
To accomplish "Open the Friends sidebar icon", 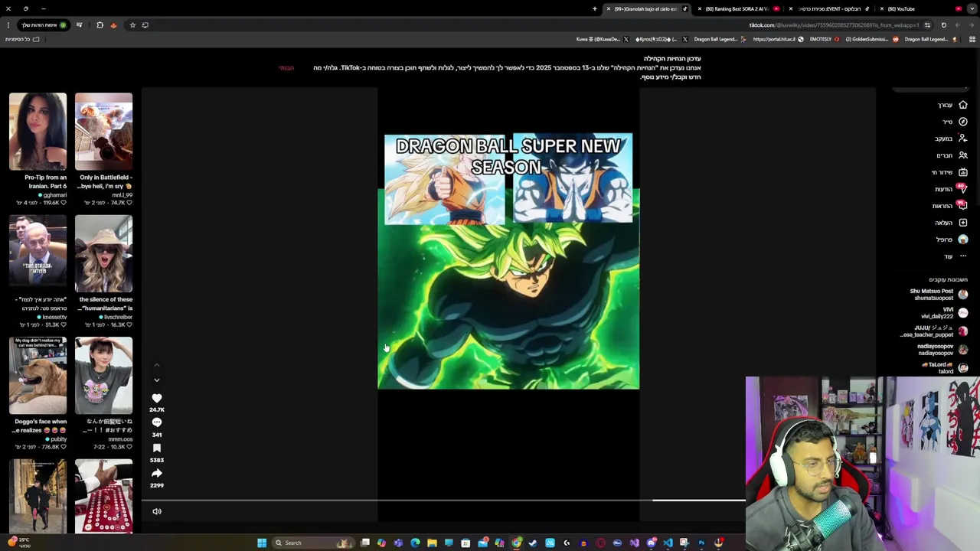I will (x=962, y=155).
